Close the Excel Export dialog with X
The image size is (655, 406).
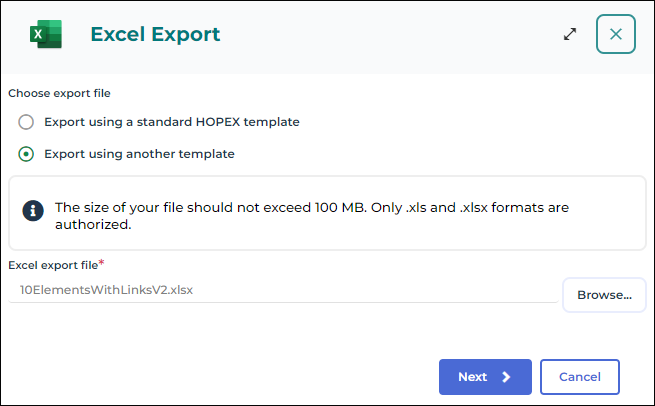pos(616,34)
